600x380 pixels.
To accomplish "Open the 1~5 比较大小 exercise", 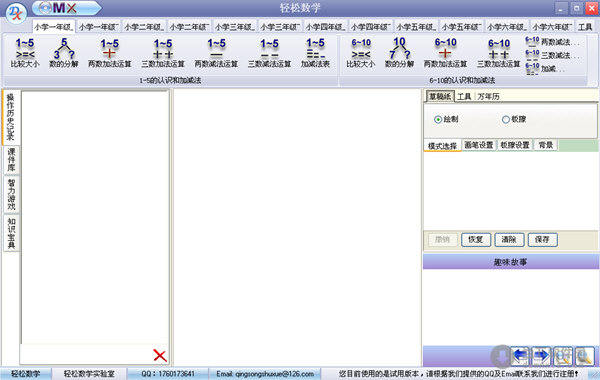I will [25, 53].
